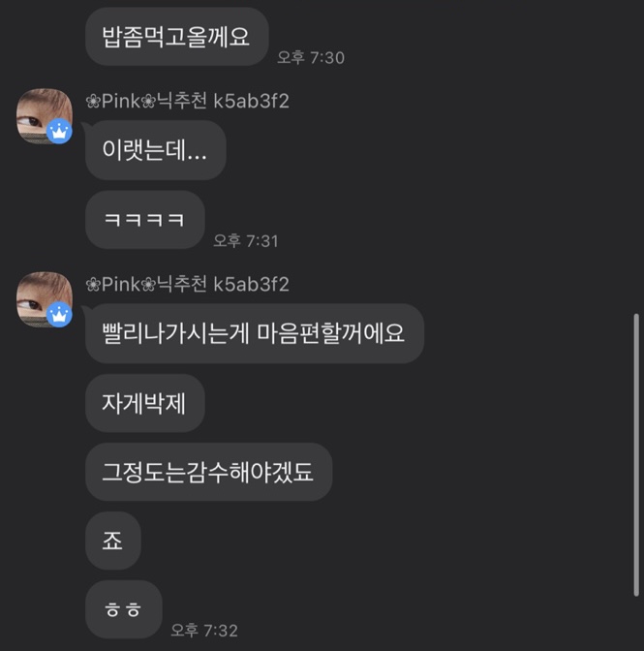Select the 밥좀먹고올께요 message bubble
Viewport: 644px width, 651px height.
(x=177, y=37)
